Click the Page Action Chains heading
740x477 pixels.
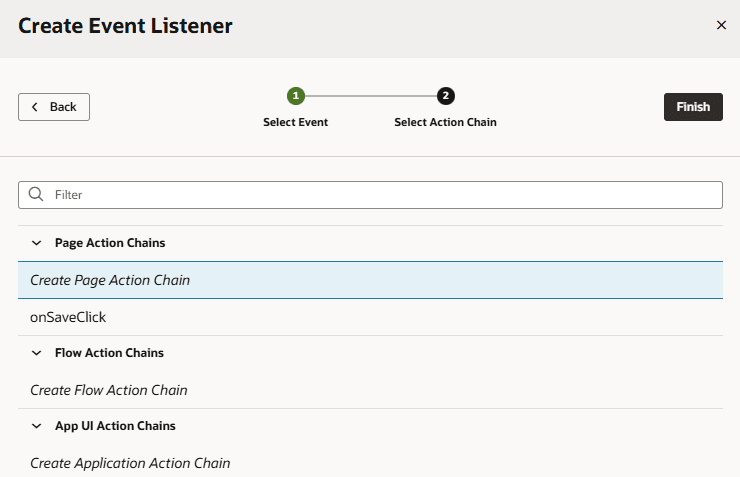(x=110, y=243)
